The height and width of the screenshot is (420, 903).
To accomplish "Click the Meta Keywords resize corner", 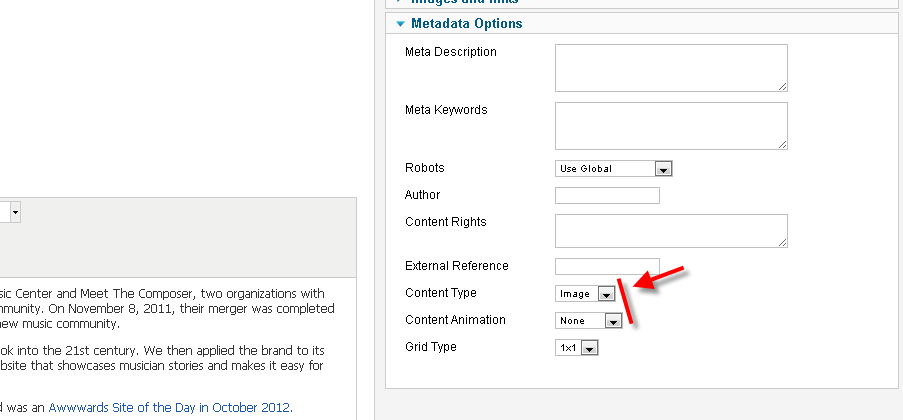I will click(x=782, y=144).
